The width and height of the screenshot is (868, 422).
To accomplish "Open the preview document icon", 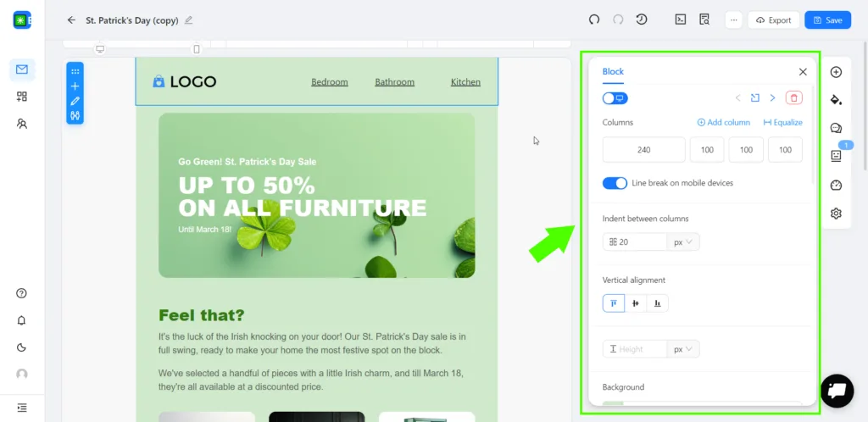I will click(704, 19).
